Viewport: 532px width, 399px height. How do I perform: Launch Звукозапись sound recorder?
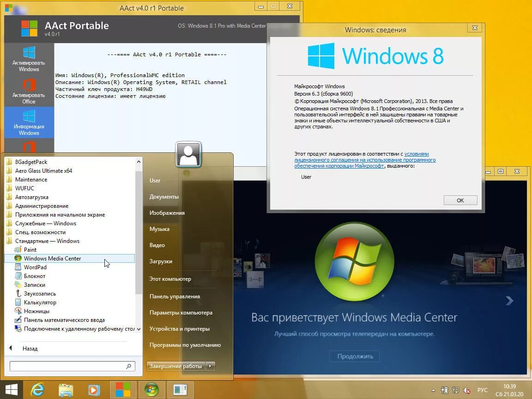click(x=40, y=294)
